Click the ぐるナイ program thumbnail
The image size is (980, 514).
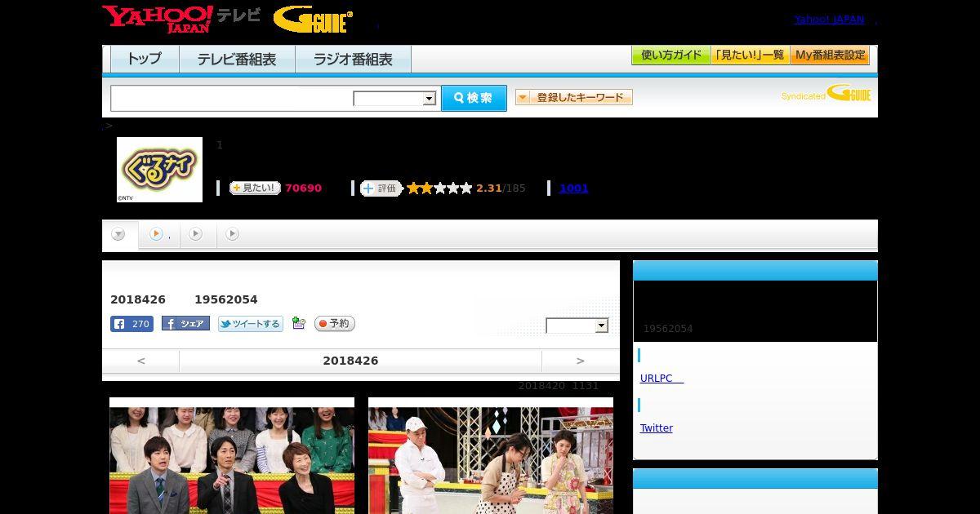coord(159,170)
